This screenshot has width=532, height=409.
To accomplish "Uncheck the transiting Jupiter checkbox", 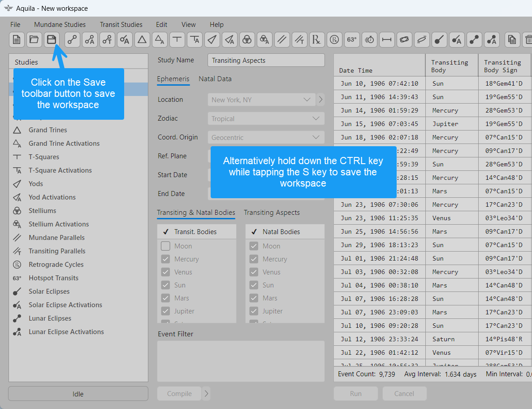I will point(165,311).
